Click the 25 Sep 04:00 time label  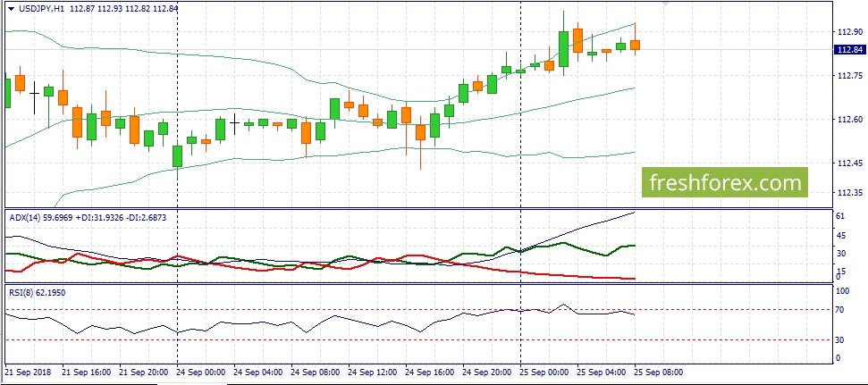(x=602, y=372)
